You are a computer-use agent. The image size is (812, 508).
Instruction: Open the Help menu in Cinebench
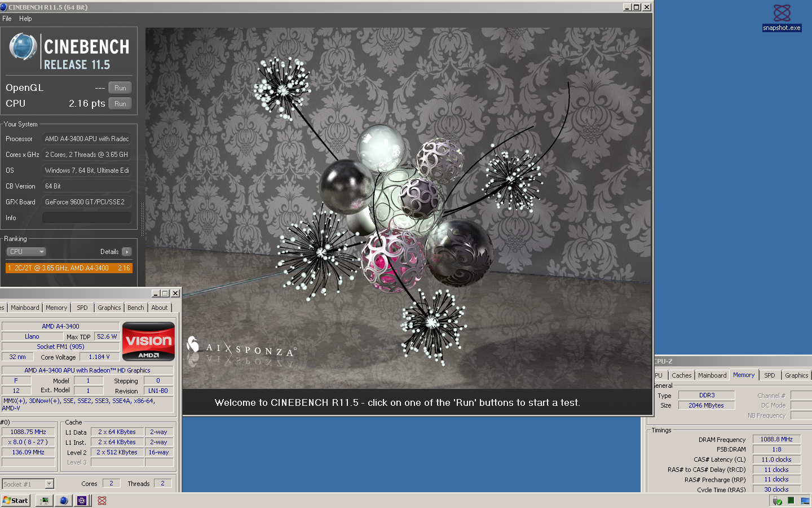(x=25, y=19)
